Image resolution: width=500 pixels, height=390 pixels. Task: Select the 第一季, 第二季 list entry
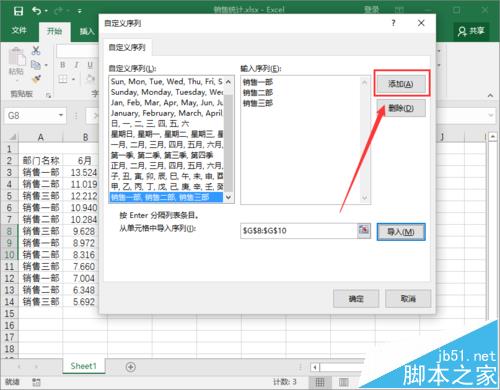[x=167, y=155]
